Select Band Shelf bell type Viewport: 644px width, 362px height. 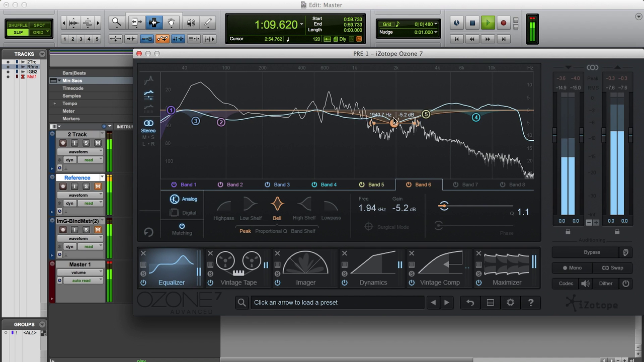(303, 231)
